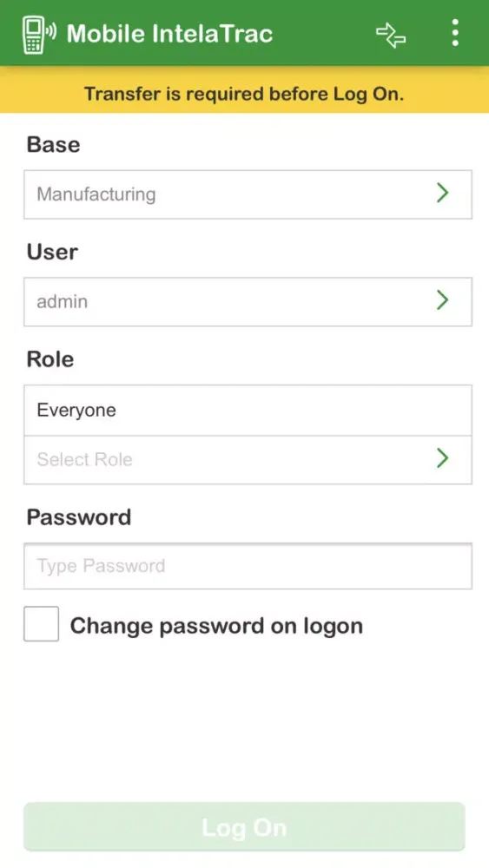Click the Mobile IntelaTrac handheld device logo
Image resolution: width=489 pixels, height=868 pixels.
(x=39, y=35)
